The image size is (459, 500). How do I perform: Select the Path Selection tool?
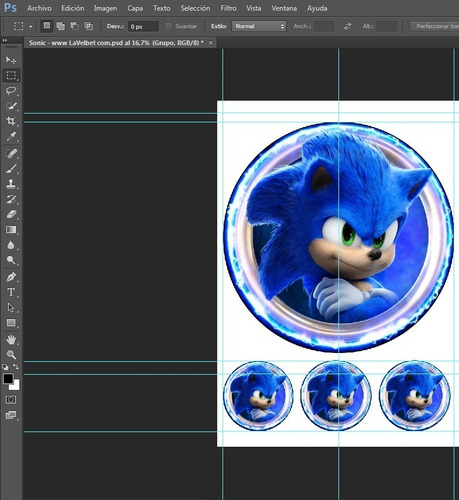[x=11, y=307]
